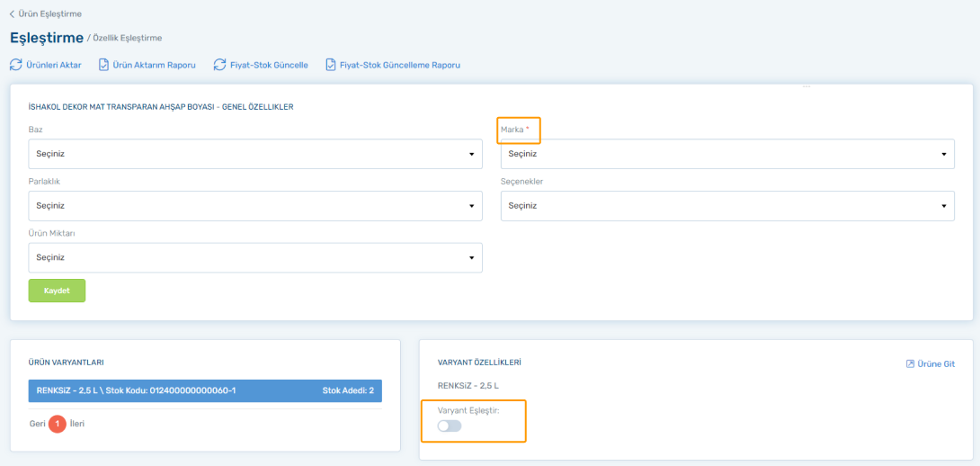Click the refresh icon beside Fiyat-Stok Güncelle
The image size is (980, 466).
219,65
